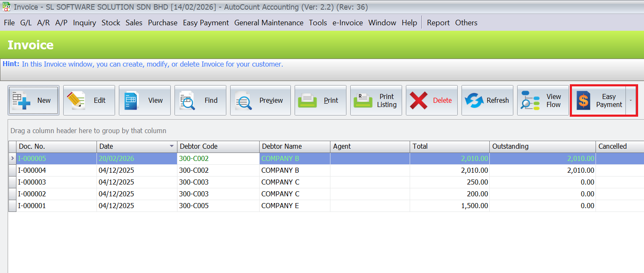The image size is (644, 273).
Task: Delete invoice using the red X button
Action: 432,100
